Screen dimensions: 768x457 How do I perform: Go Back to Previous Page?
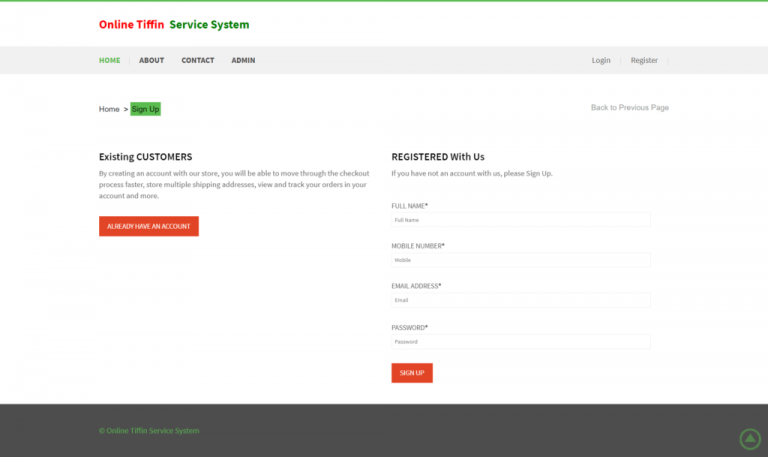tap(629, 108)
